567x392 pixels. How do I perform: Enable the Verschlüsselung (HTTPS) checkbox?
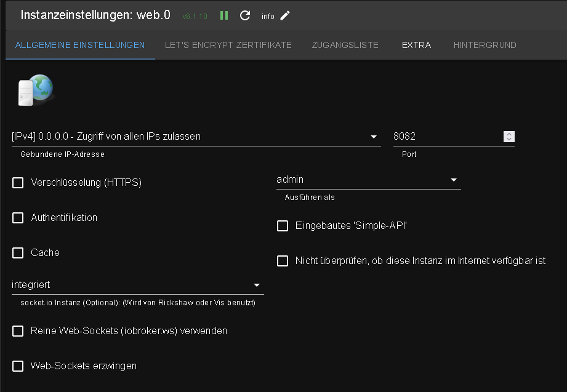tap(18, 183)
